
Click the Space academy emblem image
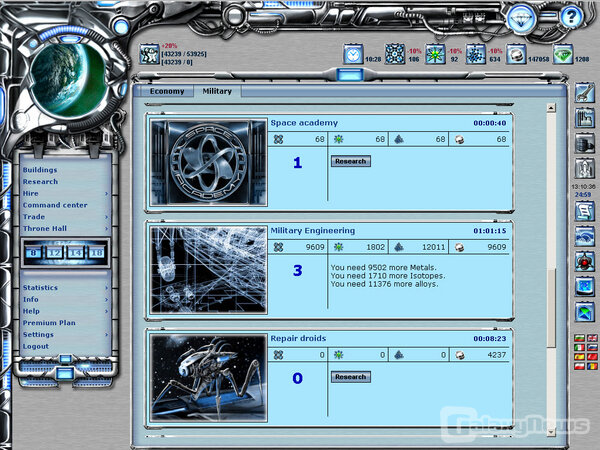click(209, 162)
